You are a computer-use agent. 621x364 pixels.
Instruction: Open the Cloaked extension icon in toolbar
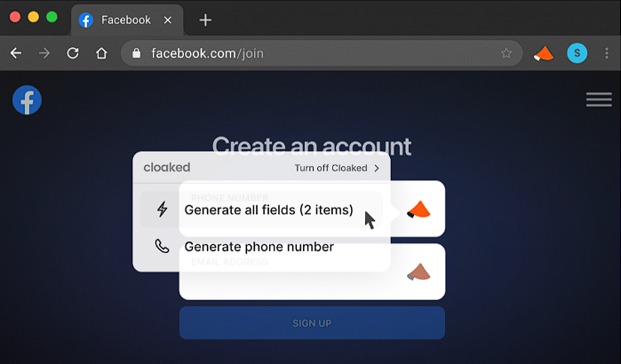click(x=544, y=53)
